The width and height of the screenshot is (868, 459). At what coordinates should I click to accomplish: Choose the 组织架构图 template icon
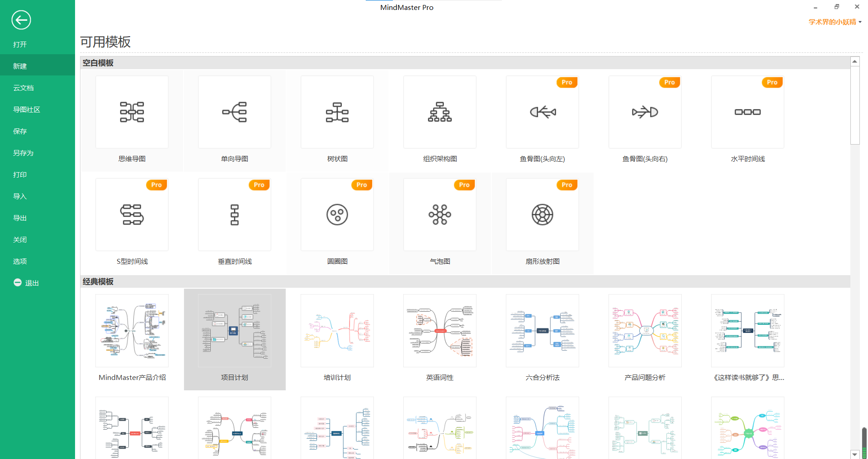click(x=440, y=112)
